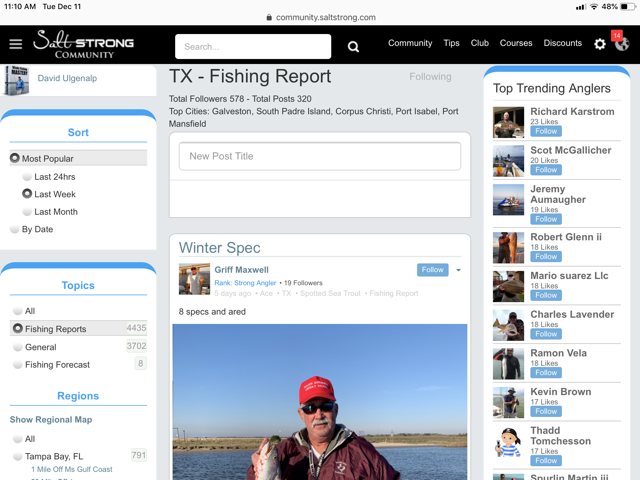
Task: Click the Salt Strong Community logo
Action: (83, 44)
